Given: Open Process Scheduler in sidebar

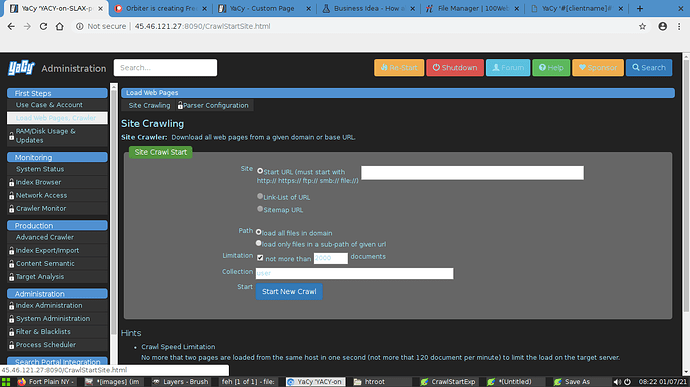Looking at the screenshot, I should click(57, 345).
